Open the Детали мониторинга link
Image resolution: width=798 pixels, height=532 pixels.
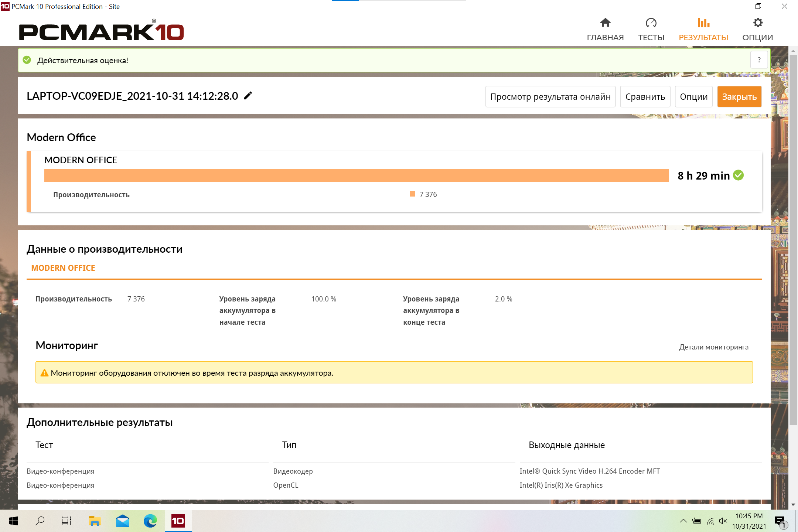pos(713,347)
